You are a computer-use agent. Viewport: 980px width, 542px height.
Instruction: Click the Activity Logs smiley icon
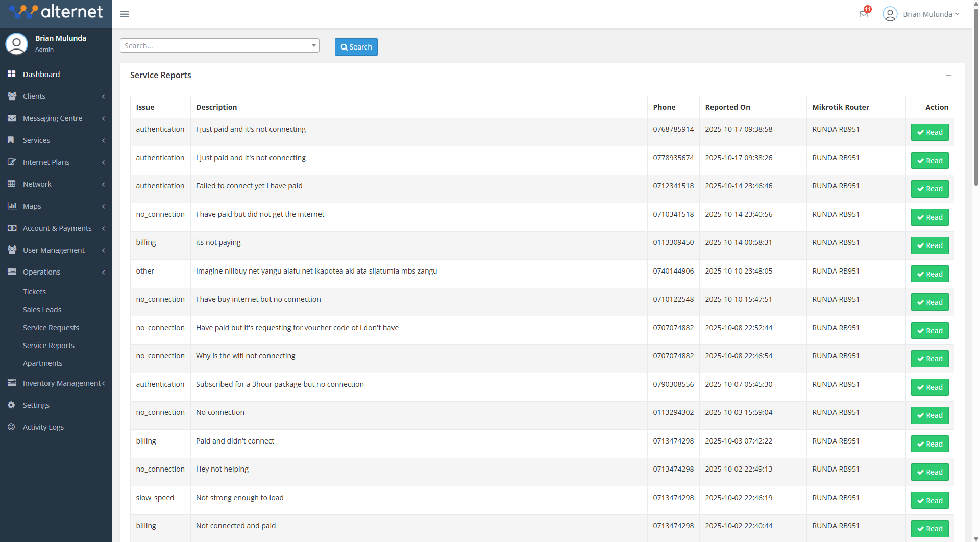11,427
